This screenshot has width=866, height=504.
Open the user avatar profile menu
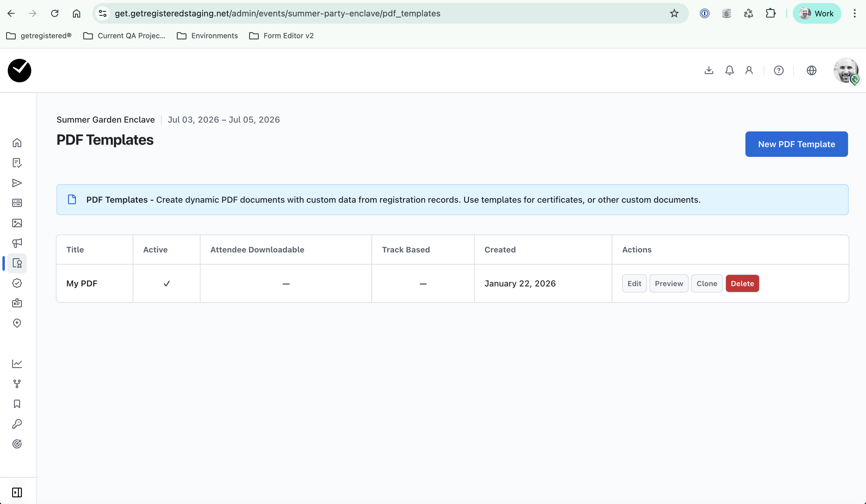coord(846,70)
